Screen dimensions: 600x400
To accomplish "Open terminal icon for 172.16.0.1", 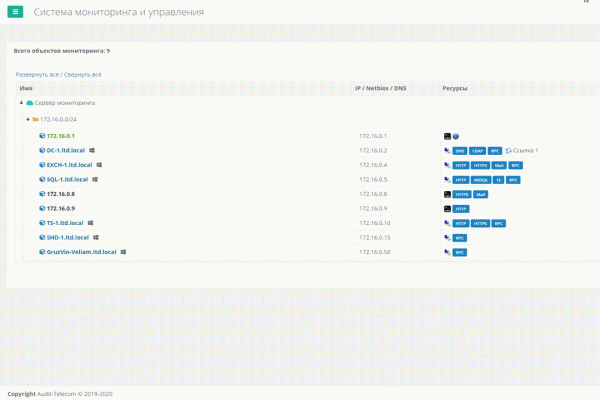I will click(447, 135).
